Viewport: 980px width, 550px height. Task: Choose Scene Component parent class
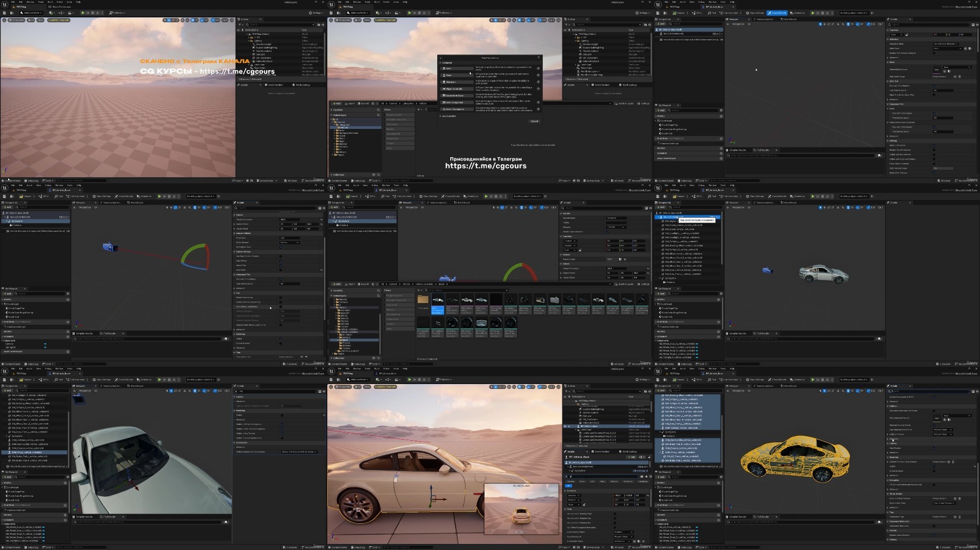coord(457,109)
